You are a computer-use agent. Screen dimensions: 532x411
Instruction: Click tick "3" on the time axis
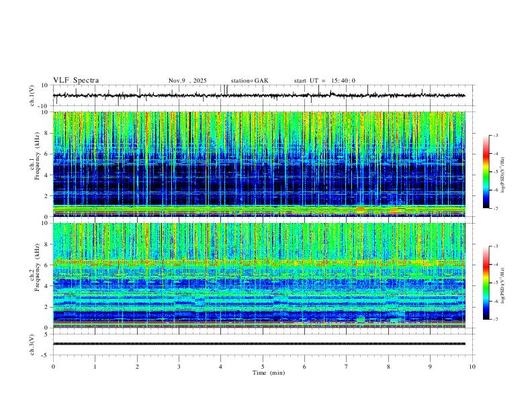[x=179, y=367]
